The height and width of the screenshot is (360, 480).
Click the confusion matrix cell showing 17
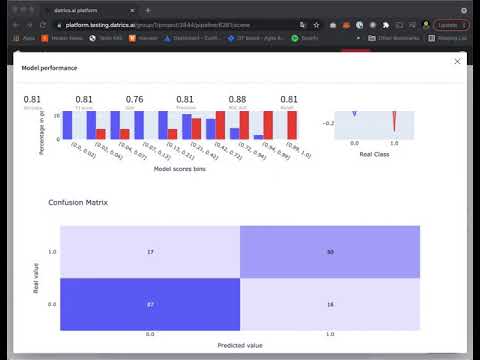[150, 252]
